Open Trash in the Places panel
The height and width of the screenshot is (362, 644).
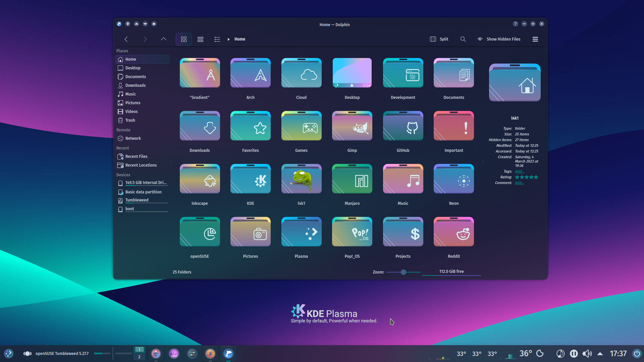(x=143, y=120)
